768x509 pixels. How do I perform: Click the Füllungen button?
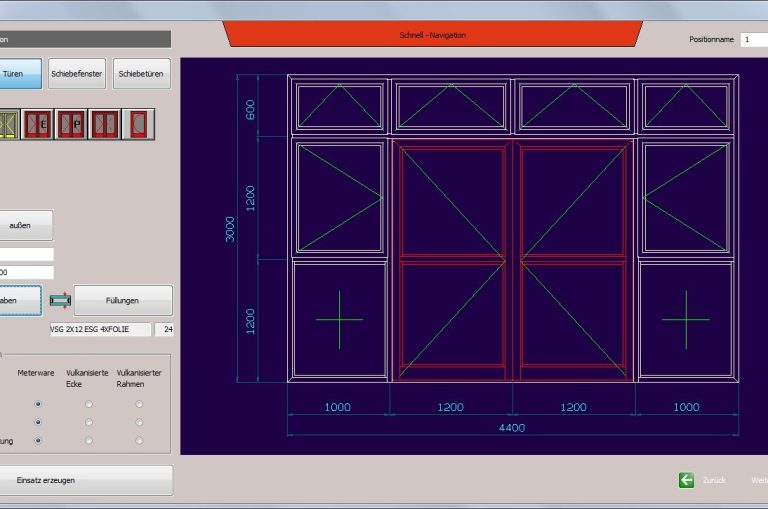point(123,300)
